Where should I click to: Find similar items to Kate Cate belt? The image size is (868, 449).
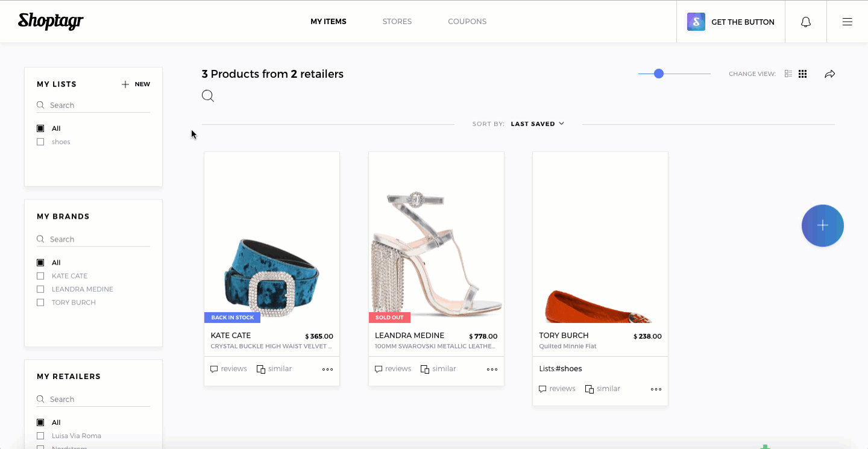click(x=274, y=369)
